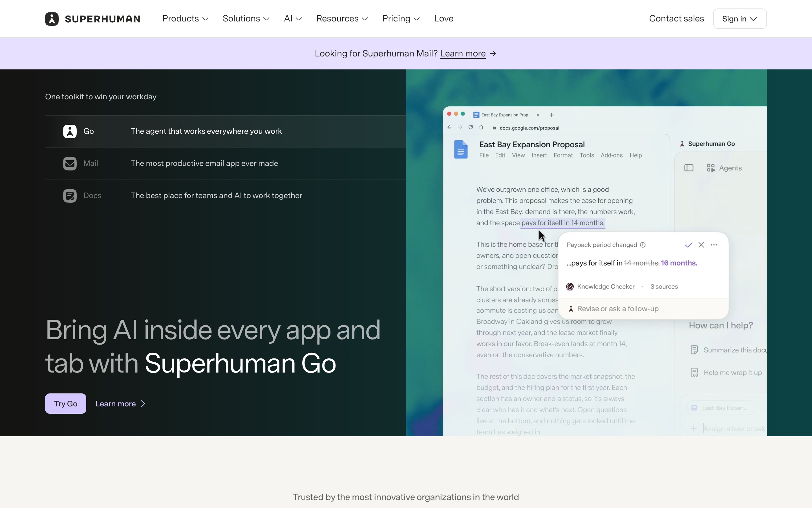Open the File menu in the doc

point(484,155)
